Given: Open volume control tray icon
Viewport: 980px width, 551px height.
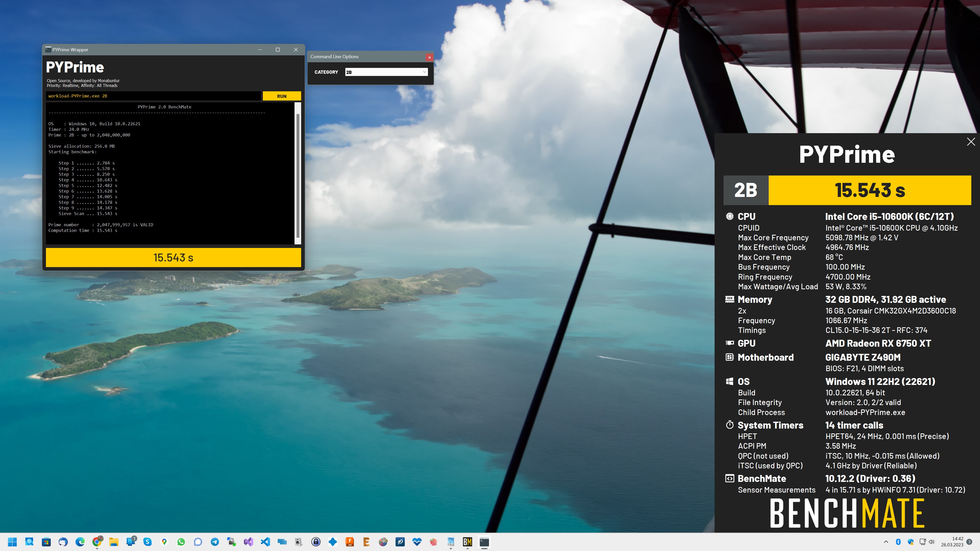Looking at the screenshot, I should pos(932,542).
